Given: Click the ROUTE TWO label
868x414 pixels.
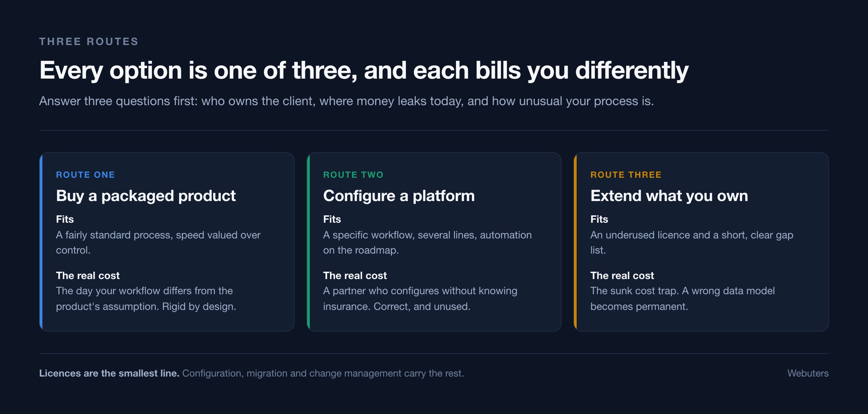Looking at the screenshot, I should pyautogui.click(x=353, y=175).
